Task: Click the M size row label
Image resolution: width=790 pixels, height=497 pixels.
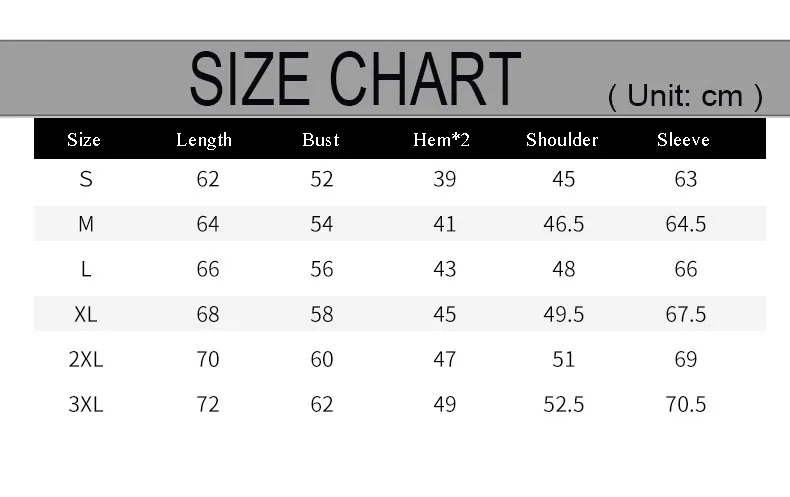Action: pyautogui.click(x=86, y=224)
